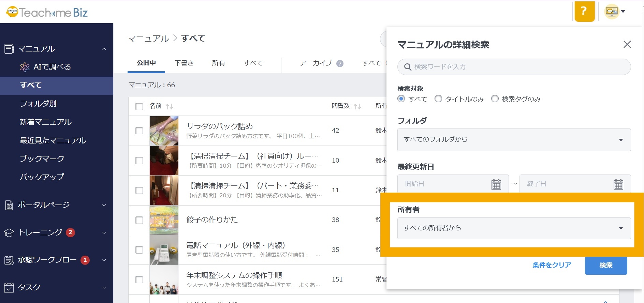The width and height of the screenshot is (644, 303).
Task: Open the 開始日 calendar picker icon
Action: (x=496, y=184)
